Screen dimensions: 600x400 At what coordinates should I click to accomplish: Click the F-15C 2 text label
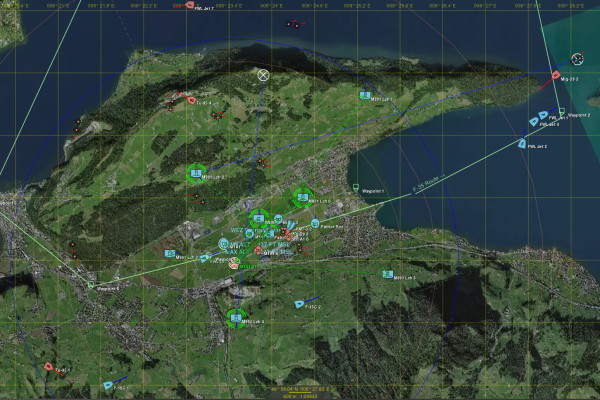tap(313, 307)
